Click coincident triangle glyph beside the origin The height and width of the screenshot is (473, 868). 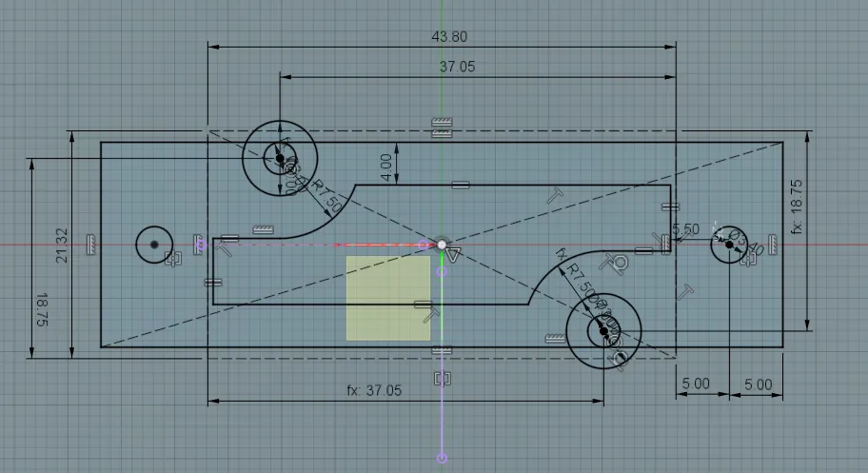click(x=453, y=255)
